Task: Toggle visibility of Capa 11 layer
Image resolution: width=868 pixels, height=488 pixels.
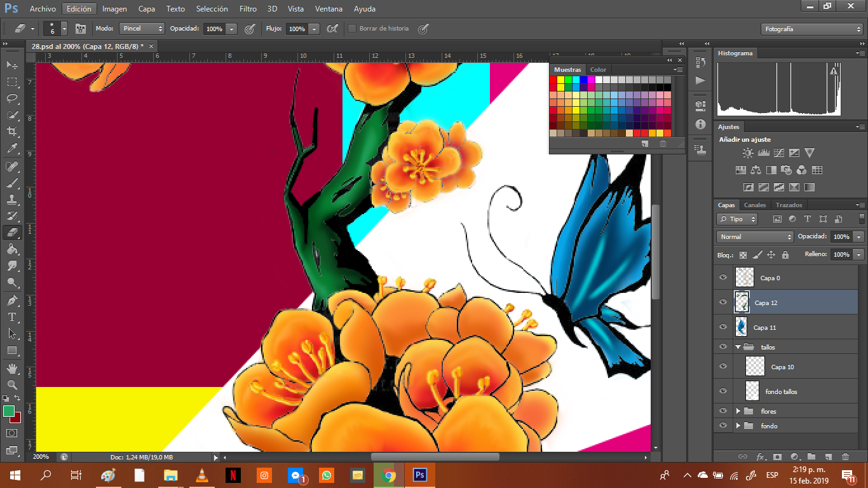Action: click(x=722, y=327)
